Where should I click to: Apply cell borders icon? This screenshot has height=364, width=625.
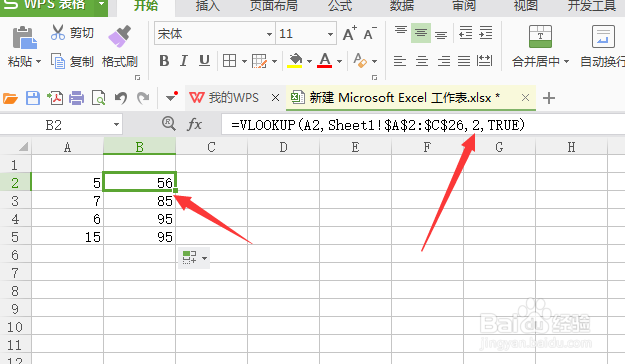pos(229,61)
